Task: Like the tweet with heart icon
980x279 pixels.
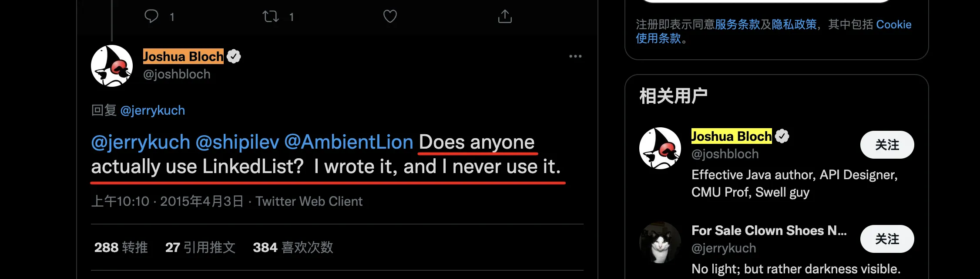Action: (x=390, y=17)
